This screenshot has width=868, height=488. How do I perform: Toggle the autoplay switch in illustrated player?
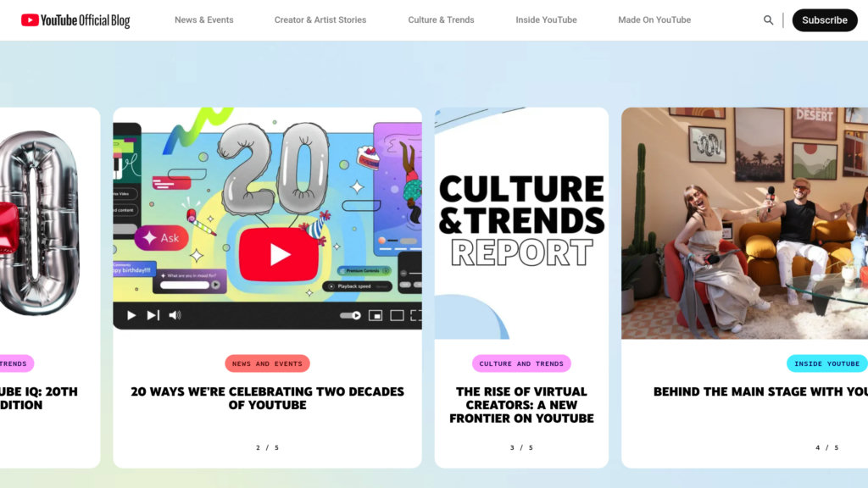350,315
